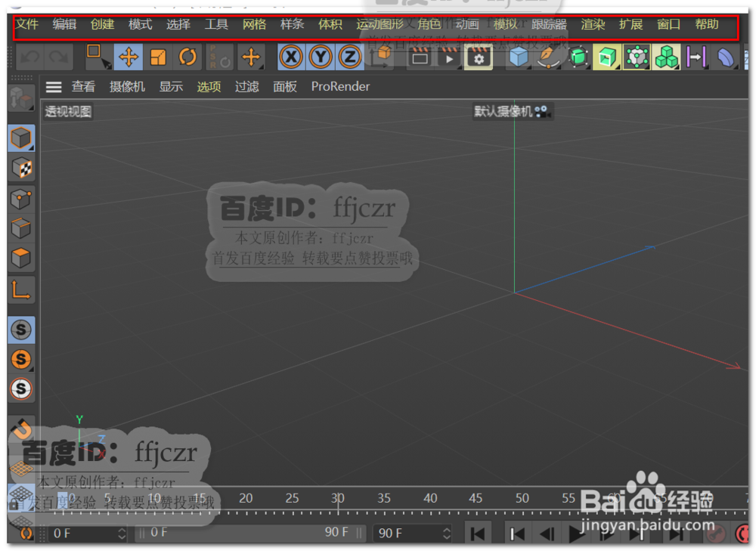Open the 创建 menu
Viewport: 756px width, 551px height.
(102, 24)
